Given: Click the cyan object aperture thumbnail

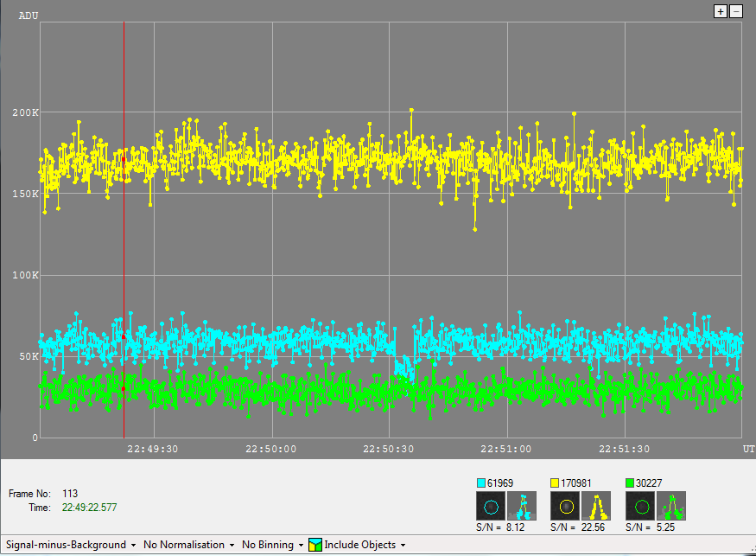Looking at the screenshot, I should (490, 506).
